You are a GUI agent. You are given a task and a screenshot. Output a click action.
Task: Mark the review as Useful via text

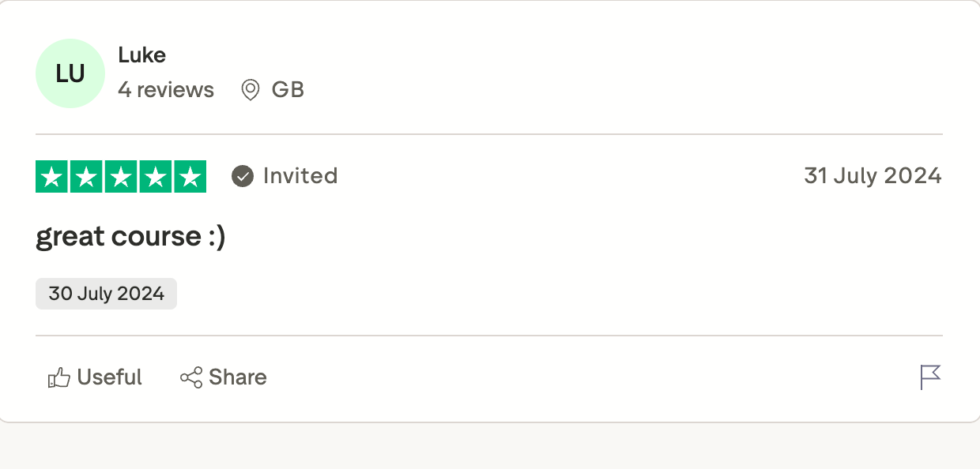point(109,377)
